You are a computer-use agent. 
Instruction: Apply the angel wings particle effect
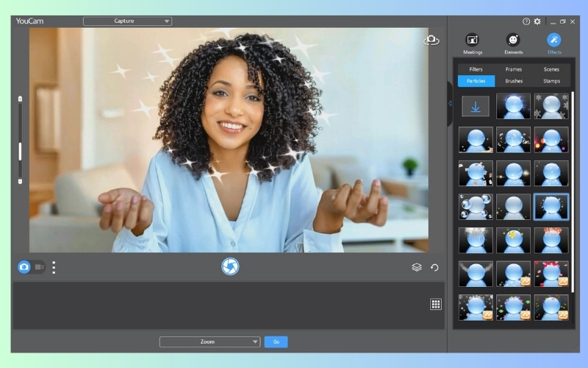point(476,274)
